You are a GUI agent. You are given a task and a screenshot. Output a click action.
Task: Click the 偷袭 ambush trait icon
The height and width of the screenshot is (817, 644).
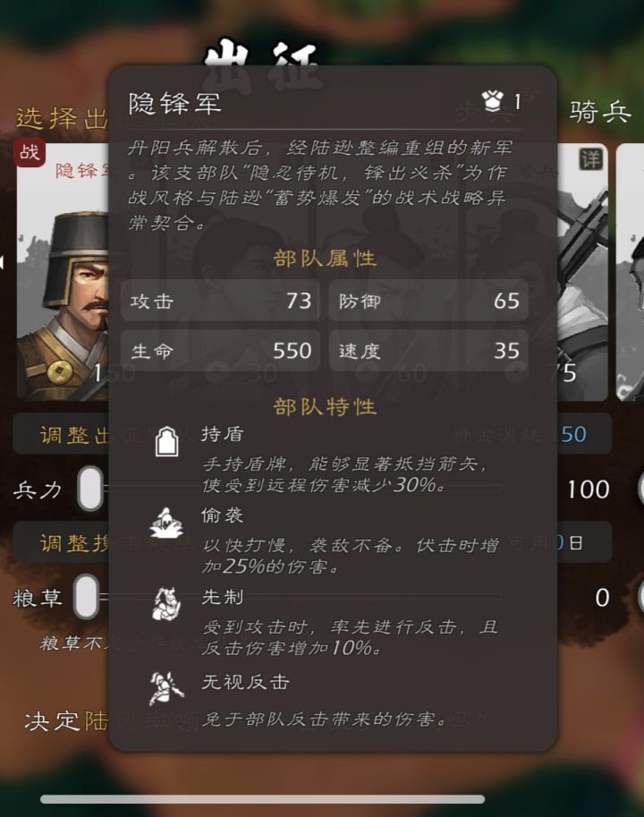click(x=166, y=523)
